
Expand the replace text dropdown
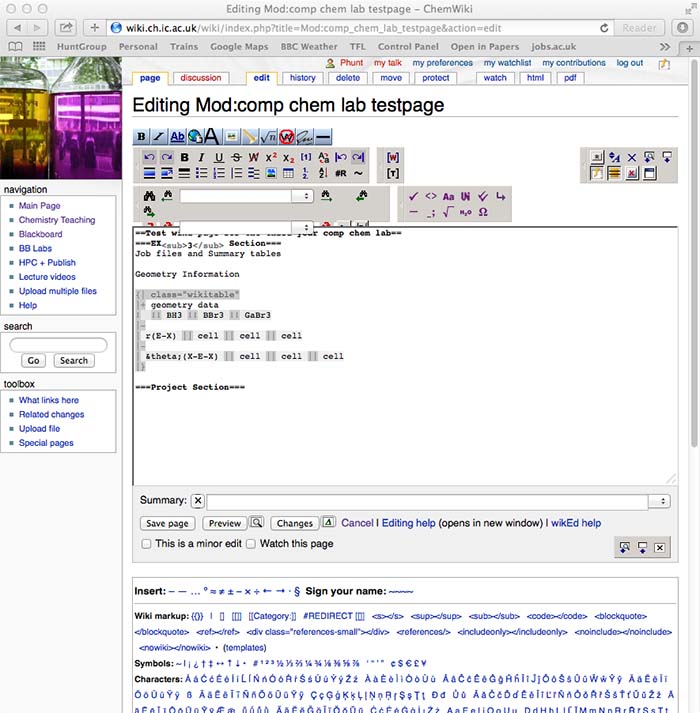(303, 227)
